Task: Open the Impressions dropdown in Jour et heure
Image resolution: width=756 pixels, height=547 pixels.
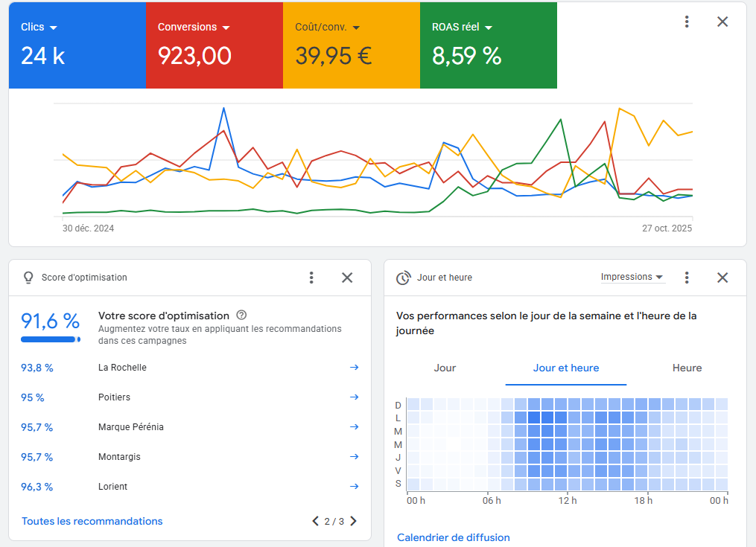Action: tap(632, 277)
